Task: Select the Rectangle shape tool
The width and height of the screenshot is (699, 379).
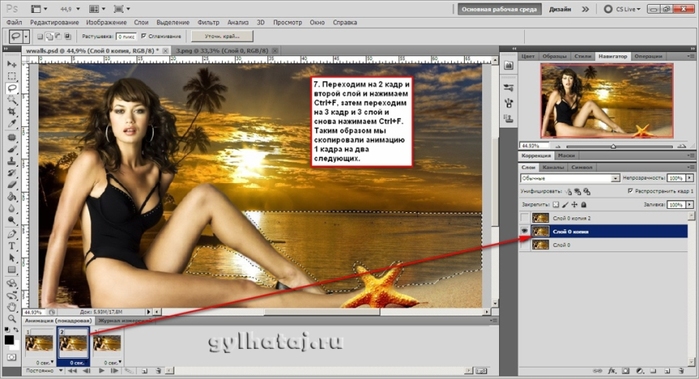Action: [12, 270]
